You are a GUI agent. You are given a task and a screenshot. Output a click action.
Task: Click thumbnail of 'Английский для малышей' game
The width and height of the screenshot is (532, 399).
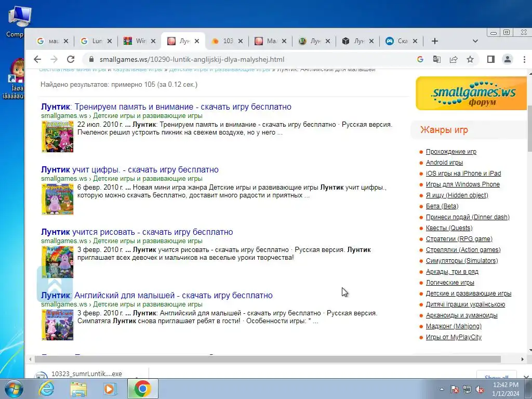click(x=57, y=325)
